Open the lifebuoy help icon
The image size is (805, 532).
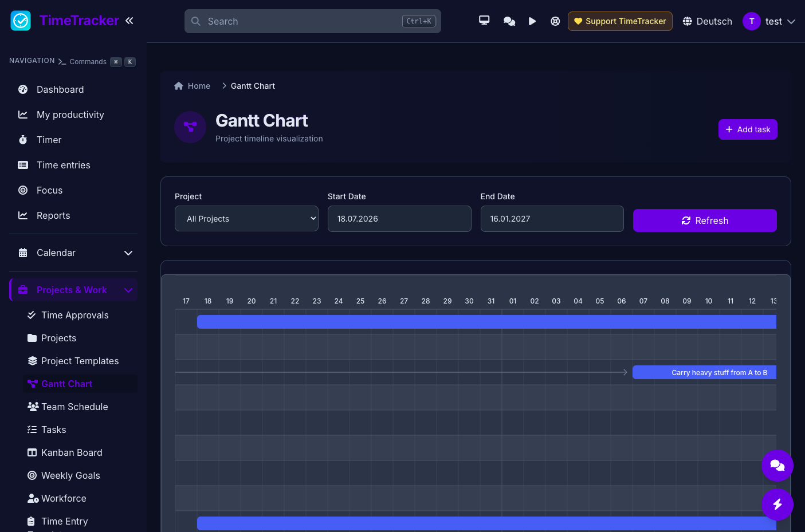click(x=555, y=21)
